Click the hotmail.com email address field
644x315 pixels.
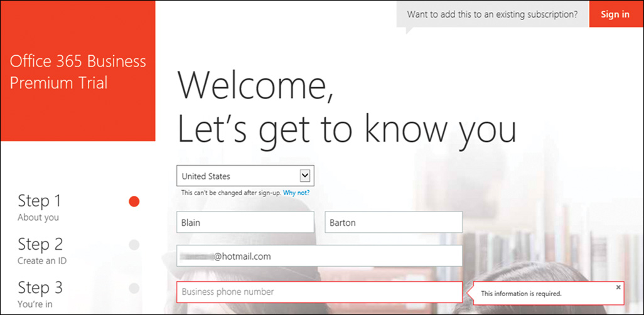click(x=319, y=256)
